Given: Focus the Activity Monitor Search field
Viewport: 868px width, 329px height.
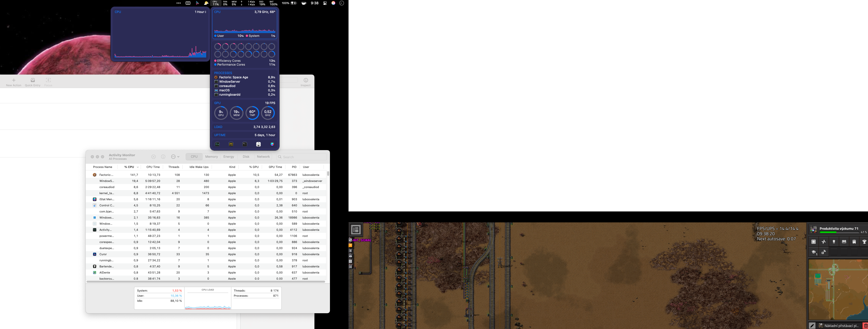Looking at the screenshot, I should coord(301,157).
